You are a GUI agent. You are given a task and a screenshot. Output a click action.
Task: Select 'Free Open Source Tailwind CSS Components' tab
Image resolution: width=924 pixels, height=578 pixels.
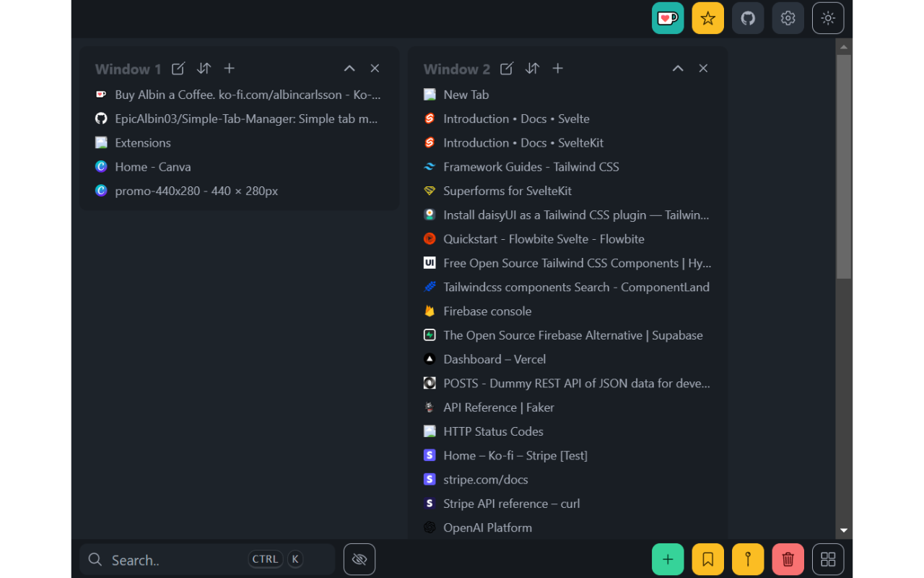567,263
